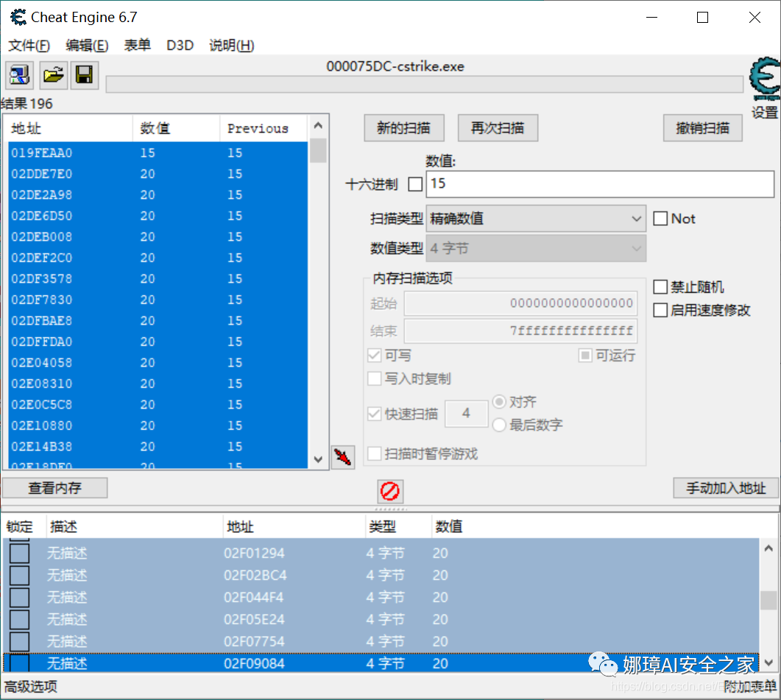Select result row 02E14B38
This screenshot has width=781, height=700.
click(158, 446)
